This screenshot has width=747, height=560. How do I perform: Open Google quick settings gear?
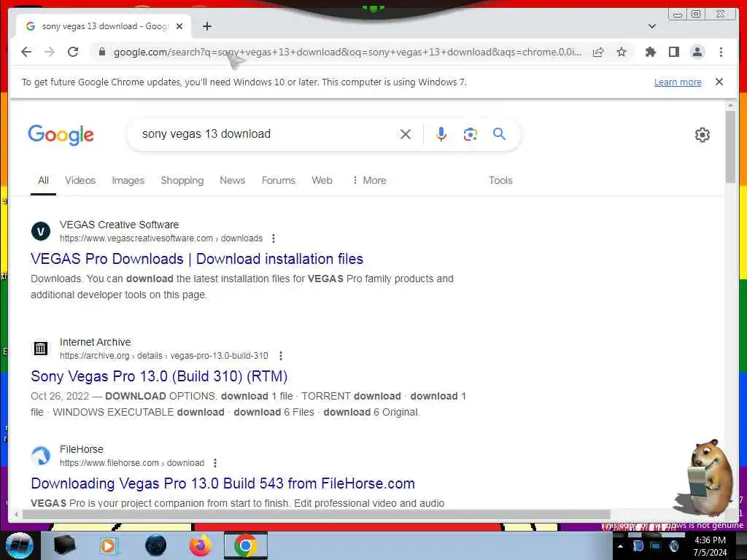coord(702,135)
